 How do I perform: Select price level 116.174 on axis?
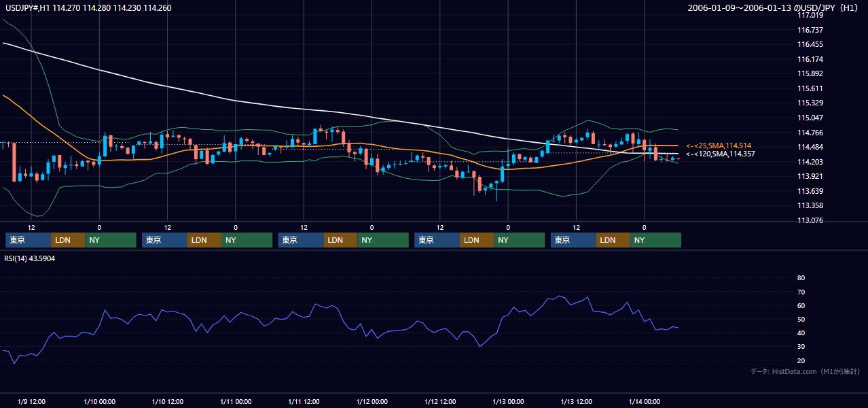[x=810, y=59]
